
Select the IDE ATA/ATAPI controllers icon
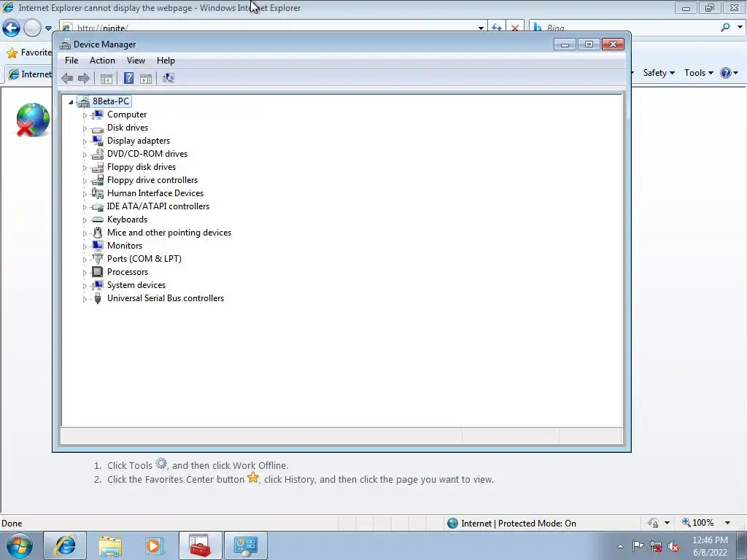point(97,206)
